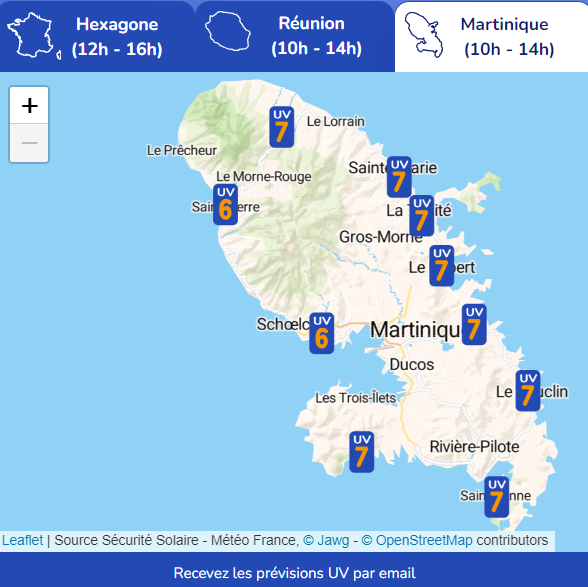
Task: Click Recevez les prévisions UV par email
Action: (x=294, y=573)
